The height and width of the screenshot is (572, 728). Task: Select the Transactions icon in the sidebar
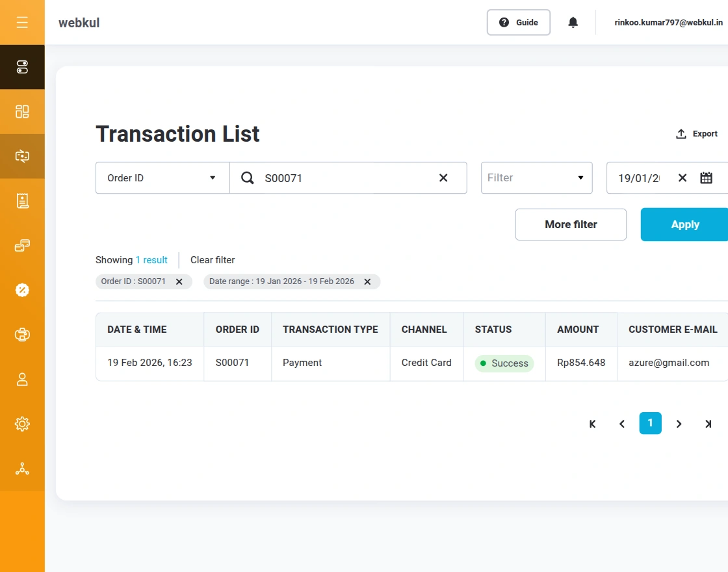22,156
